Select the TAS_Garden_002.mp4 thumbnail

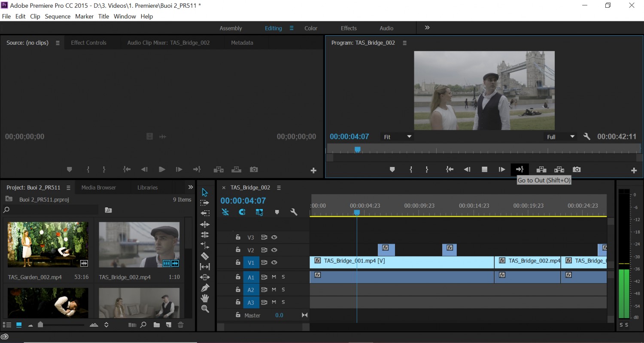[x=48, y=245]
